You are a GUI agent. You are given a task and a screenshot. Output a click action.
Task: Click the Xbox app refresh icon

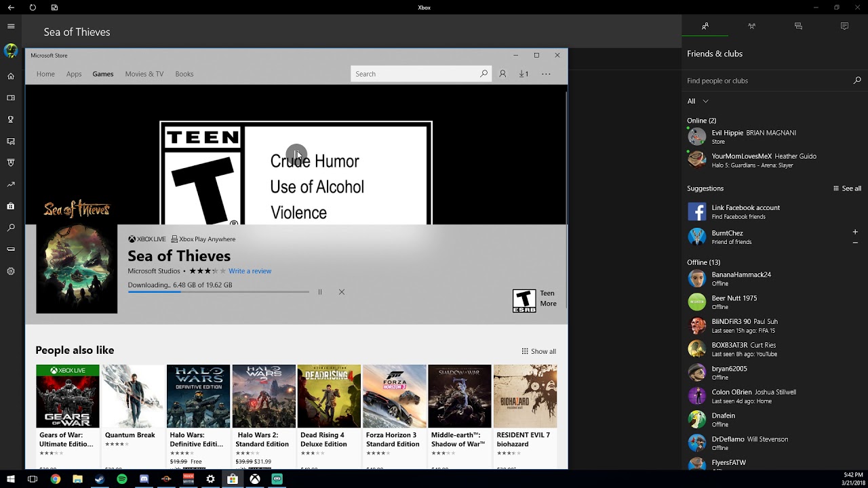[33, 7]
